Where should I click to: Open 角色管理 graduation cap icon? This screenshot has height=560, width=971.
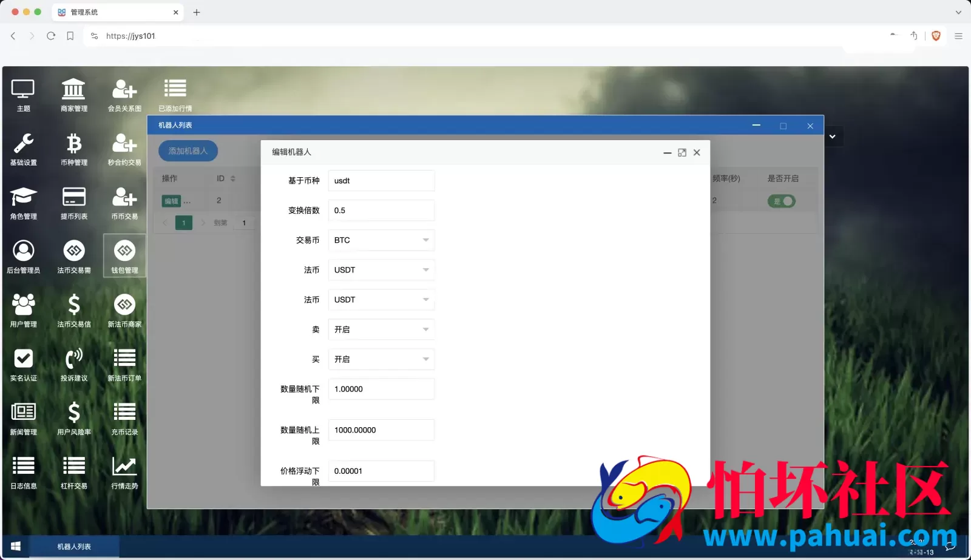(23, 203)
